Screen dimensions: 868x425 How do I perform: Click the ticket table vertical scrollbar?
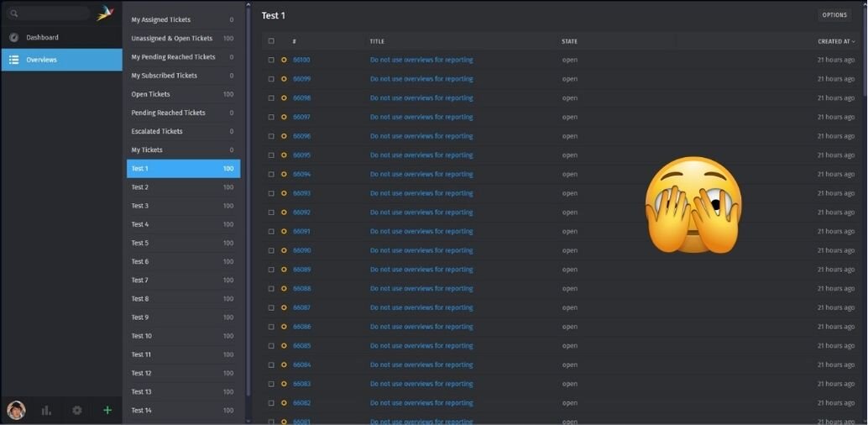[x=864, y=50]
